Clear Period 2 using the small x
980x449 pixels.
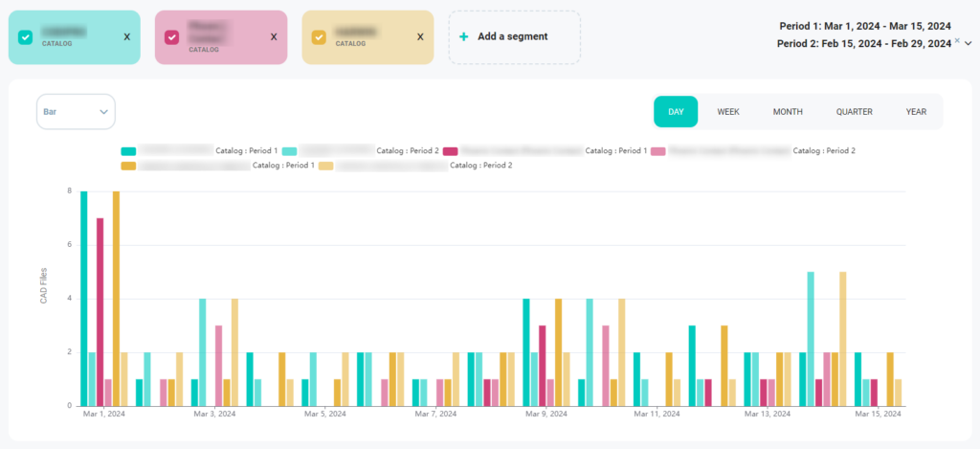pos(957,41)
